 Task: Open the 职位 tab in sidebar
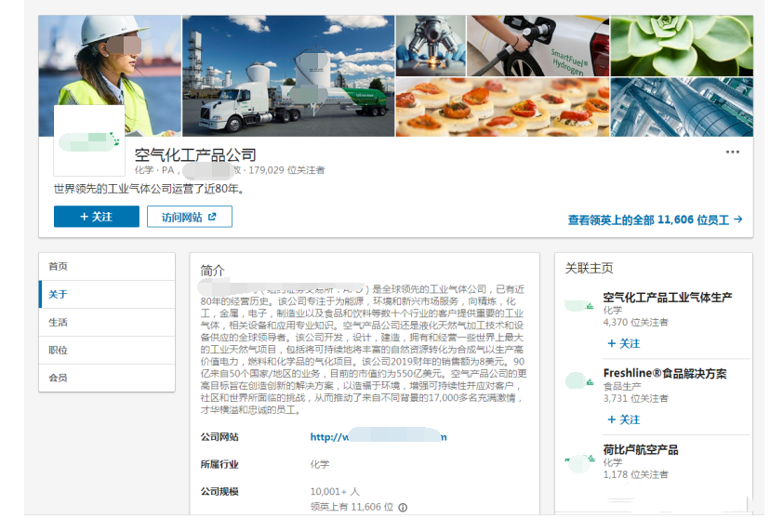[107, 350]
